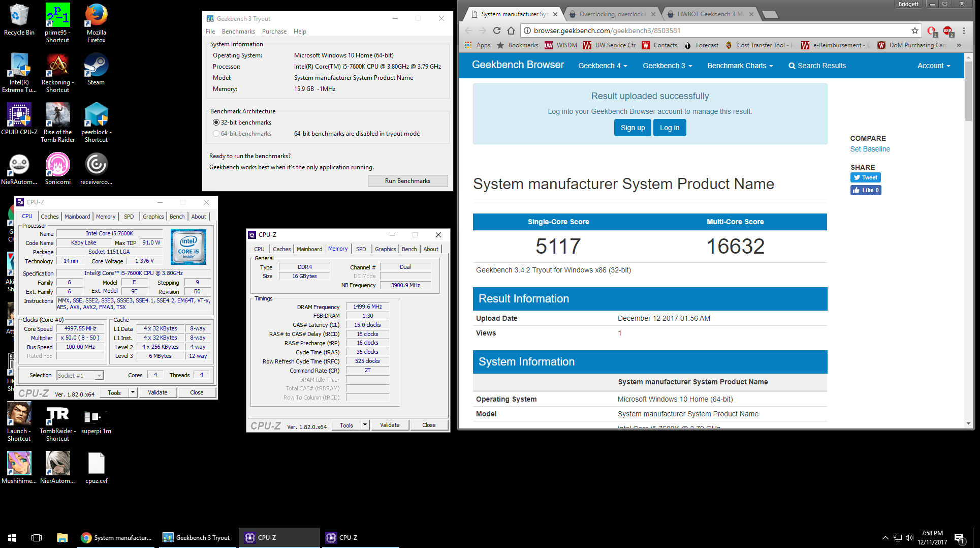Screen dimensions: 980x548
Task: Switch to SPD tab in Memory CPU-Z
Action: (x=361, y=249)
